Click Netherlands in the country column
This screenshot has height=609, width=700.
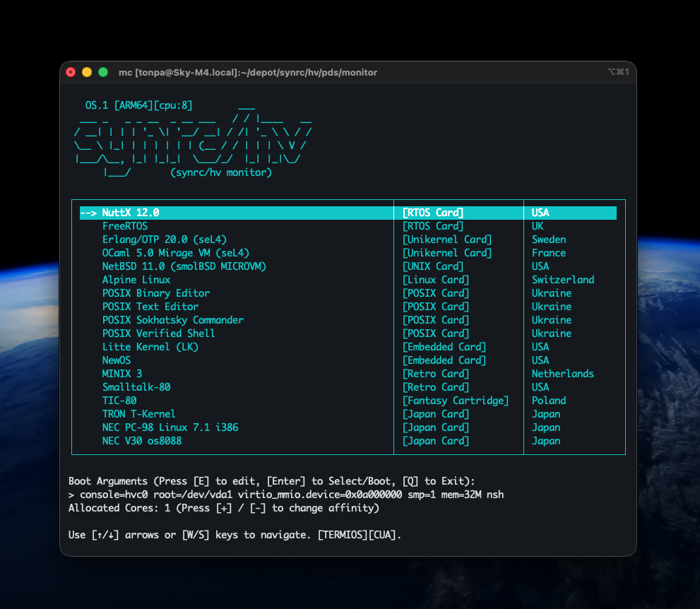point(562,374)
